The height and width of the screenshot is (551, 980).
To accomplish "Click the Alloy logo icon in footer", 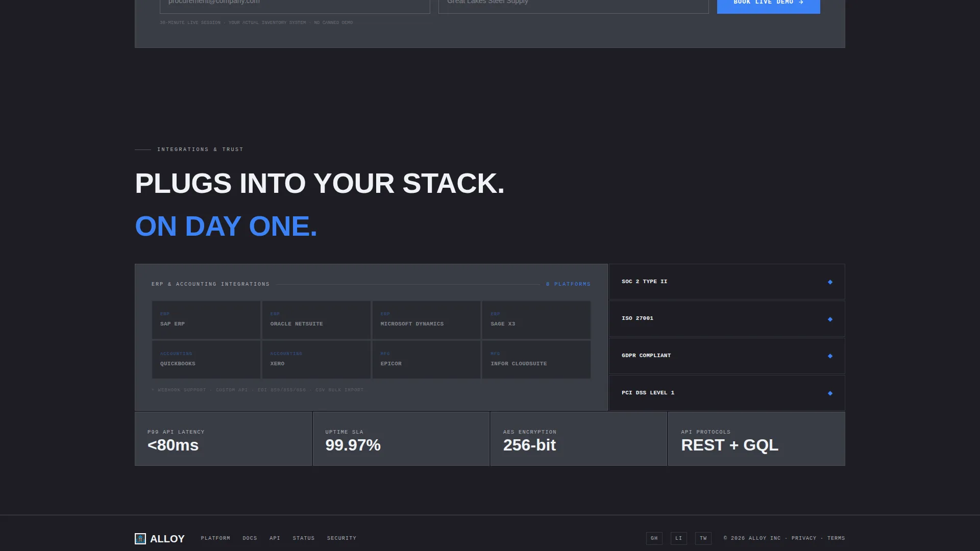I will 140,539.
